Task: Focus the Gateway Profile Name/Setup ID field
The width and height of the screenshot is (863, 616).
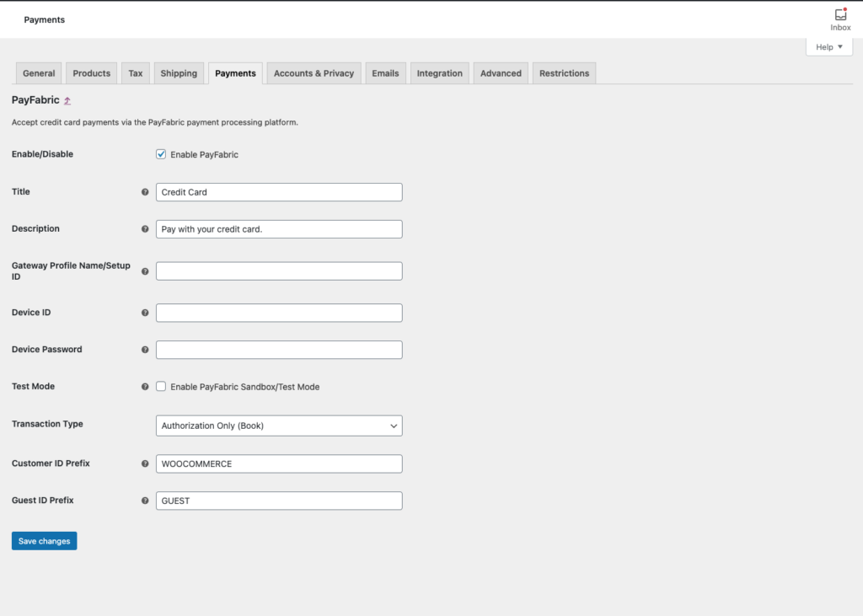Action: [279, 271]
